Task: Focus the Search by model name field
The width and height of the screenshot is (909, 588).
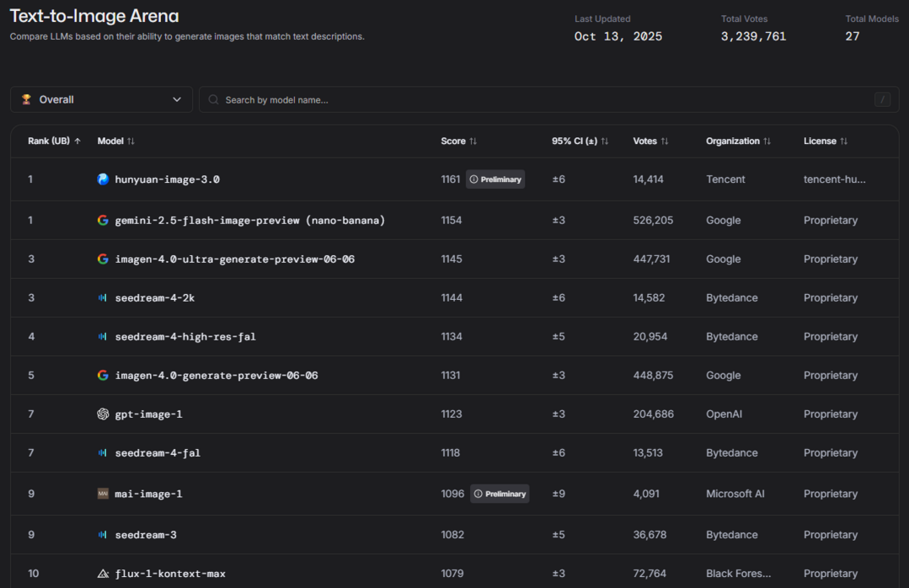Action: [x=539, y=99]
